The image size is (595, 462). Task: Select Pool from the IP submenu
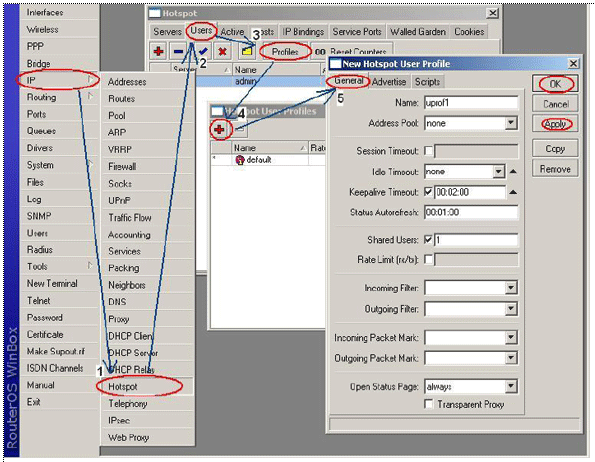click(147, 116)
